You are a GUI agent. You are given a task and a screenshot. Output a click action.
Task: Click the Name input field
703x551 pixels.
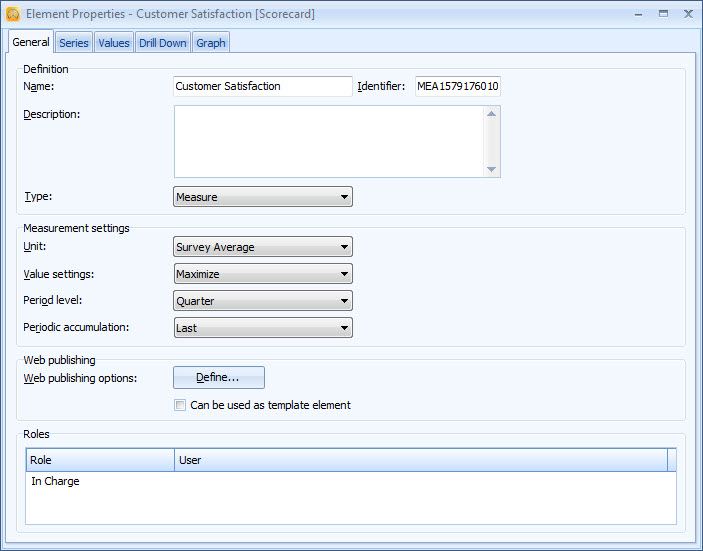pyautogui.click(x=262, y=86)
